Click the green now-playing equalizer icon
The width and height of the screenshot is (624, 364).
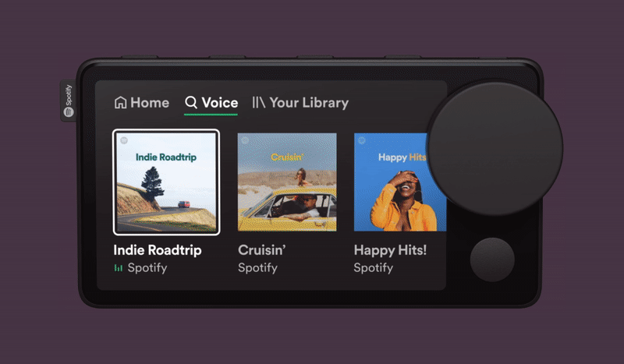click(x=119, y=267)
